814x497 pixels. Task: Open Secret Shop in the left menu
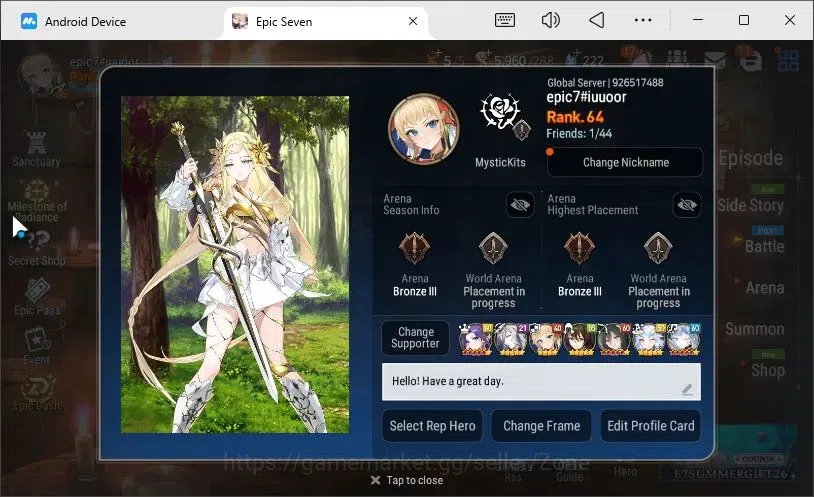[36, 249]
